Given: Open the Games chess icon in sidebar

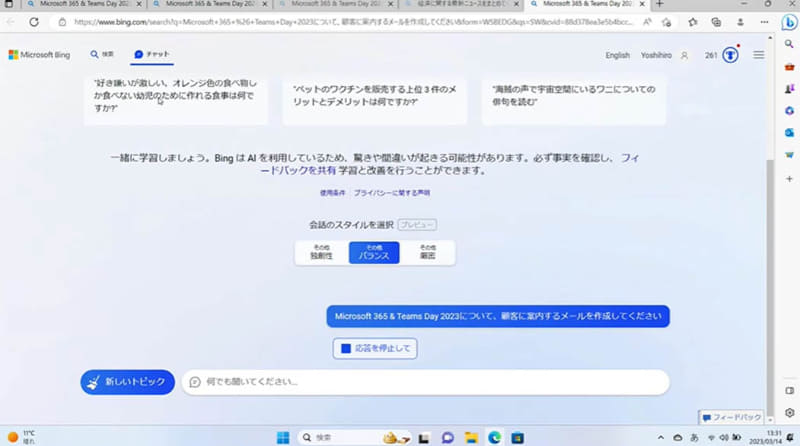Looking at the screenshot, I should [x=789, y=89].
